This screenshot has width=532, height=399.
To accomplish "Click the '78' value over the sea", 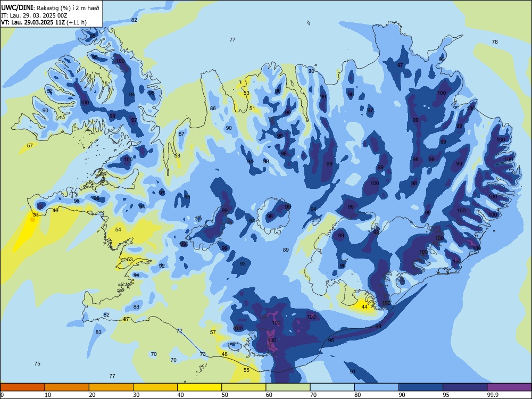I will [x=495, y=41].
